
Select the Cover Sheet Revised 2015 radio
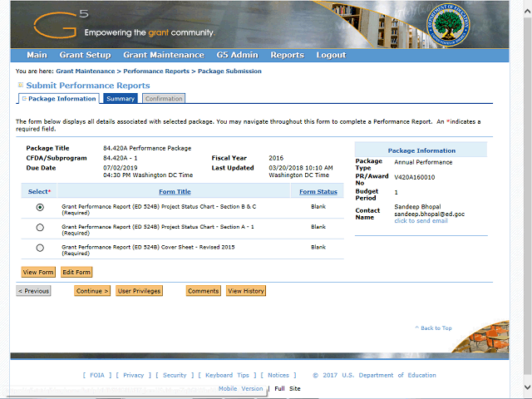tap(40, 248)
